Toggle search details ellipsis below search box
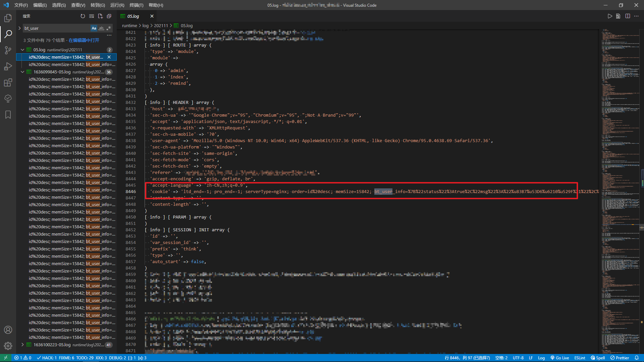This screenshot has width=644, height=362. [109, 35]
